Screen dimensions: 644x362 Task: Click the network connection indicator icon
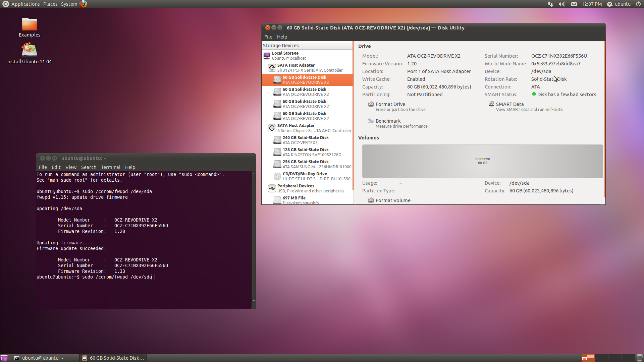click(x=550, y=4)
